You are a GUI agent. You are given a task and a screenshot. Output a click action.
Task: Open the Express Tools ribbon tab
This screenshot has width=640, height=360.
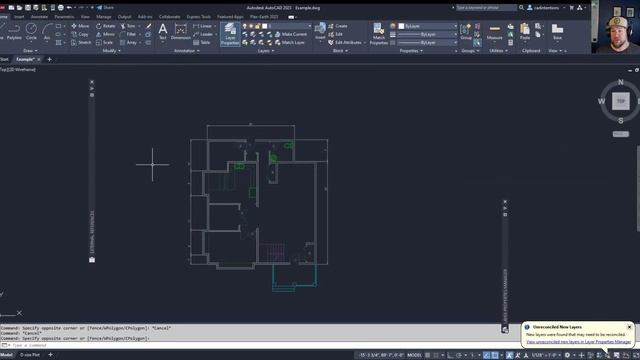[x=199, y=17]
